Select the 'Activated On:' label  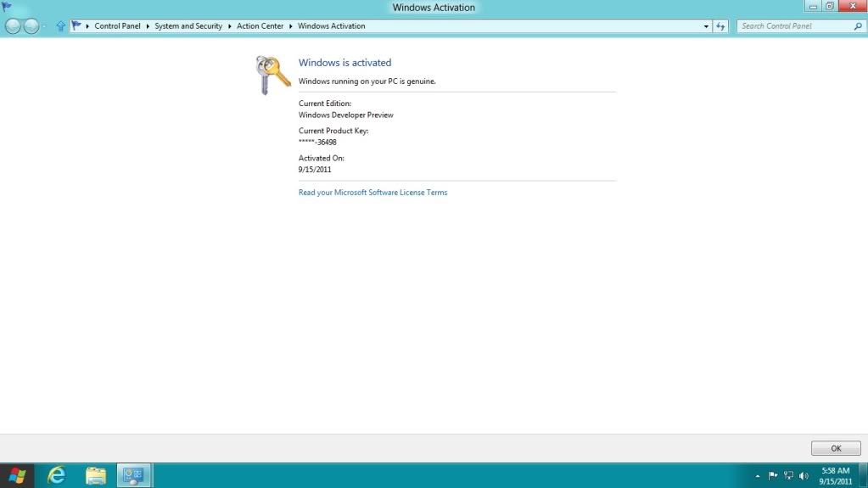[x=321, y=158]
